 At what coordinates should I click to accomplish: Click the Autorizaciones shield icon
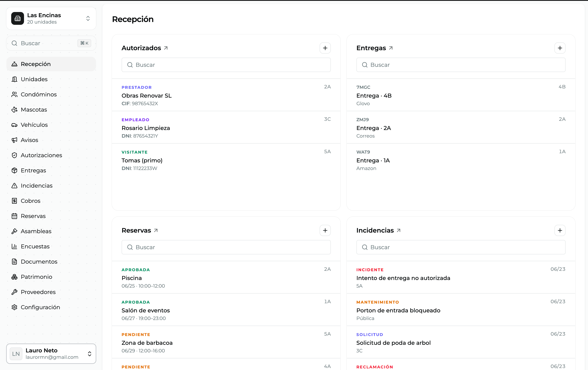click(x=14, y=155)
